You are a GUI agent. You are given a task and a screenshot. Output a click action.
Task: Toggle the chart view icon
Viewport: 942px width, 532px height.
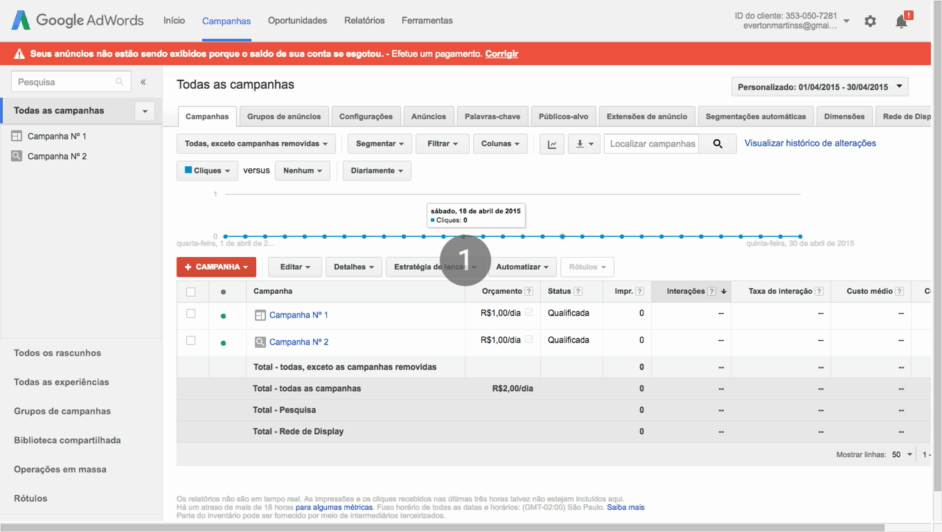coord(552,144)
